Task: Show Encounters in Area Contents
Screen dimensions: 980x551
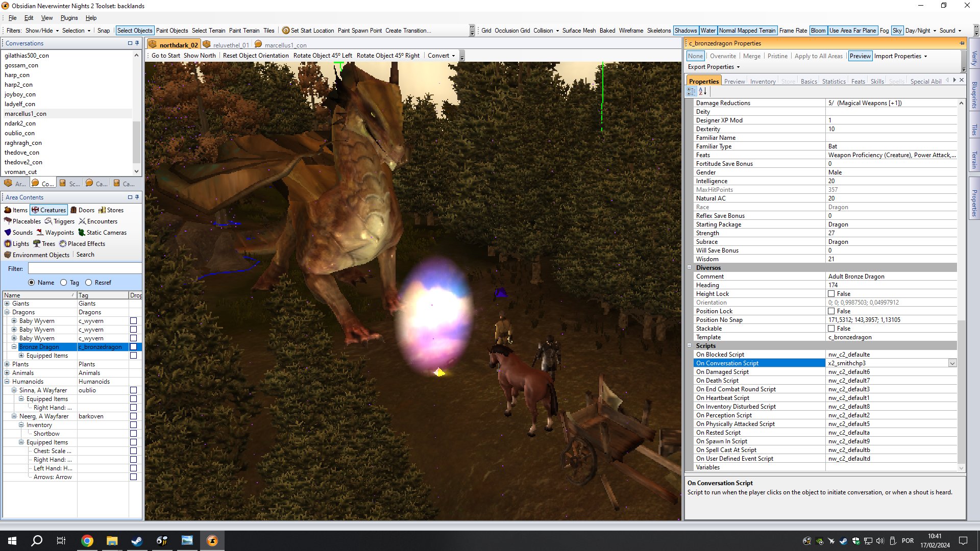Action: pos(98,221)
